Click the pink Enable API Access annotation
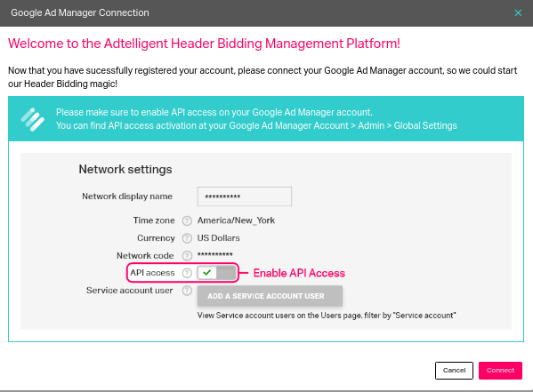 [299, 273]
